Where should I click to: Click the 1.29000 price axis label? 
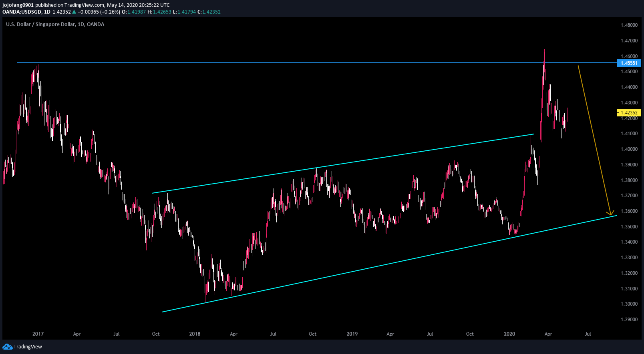(629, 320)
